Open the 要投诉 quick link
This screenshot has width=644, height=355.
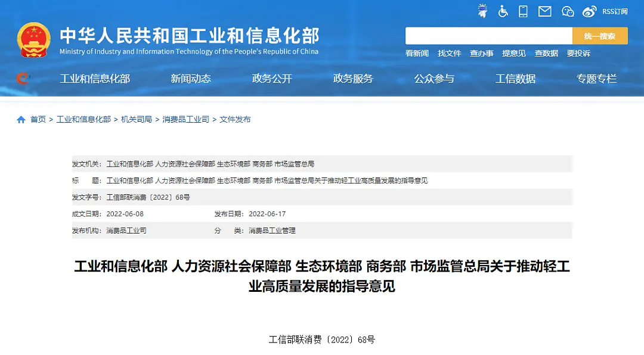(x=578, y=54)
